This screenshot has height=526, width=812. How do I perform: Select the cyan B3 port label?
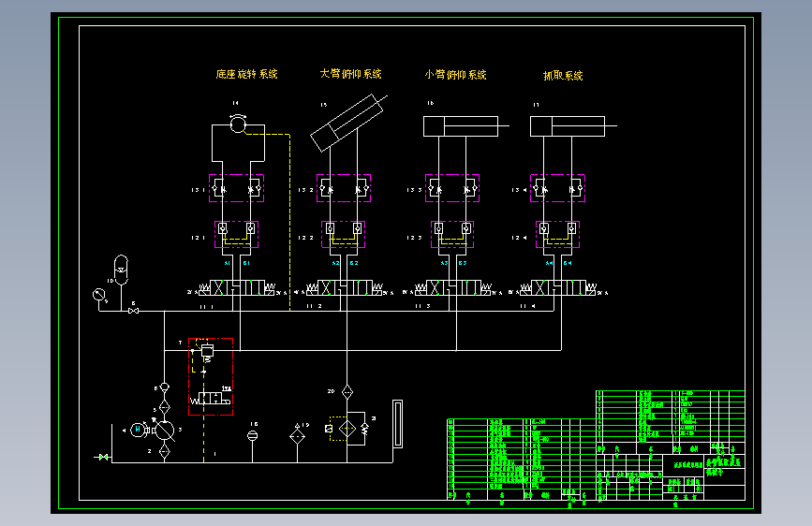point(463,263)
